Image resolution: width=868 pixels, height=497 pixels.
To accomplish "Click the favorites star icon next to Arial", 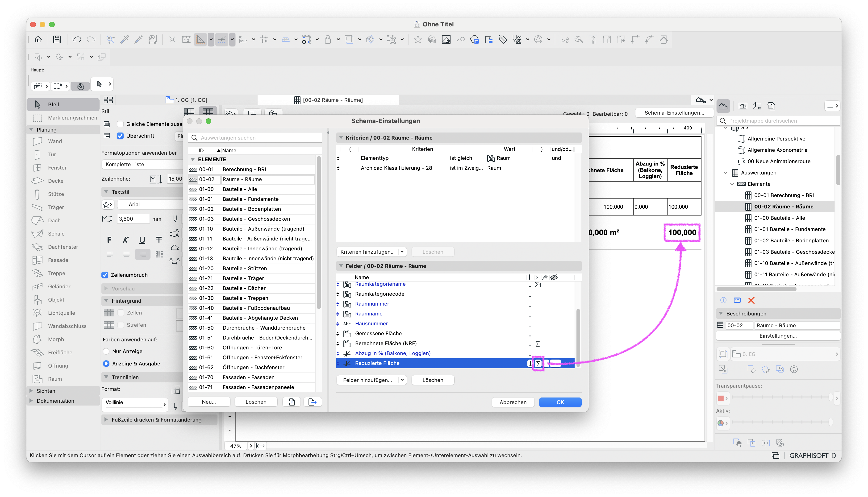I will (x=108, y=204).
